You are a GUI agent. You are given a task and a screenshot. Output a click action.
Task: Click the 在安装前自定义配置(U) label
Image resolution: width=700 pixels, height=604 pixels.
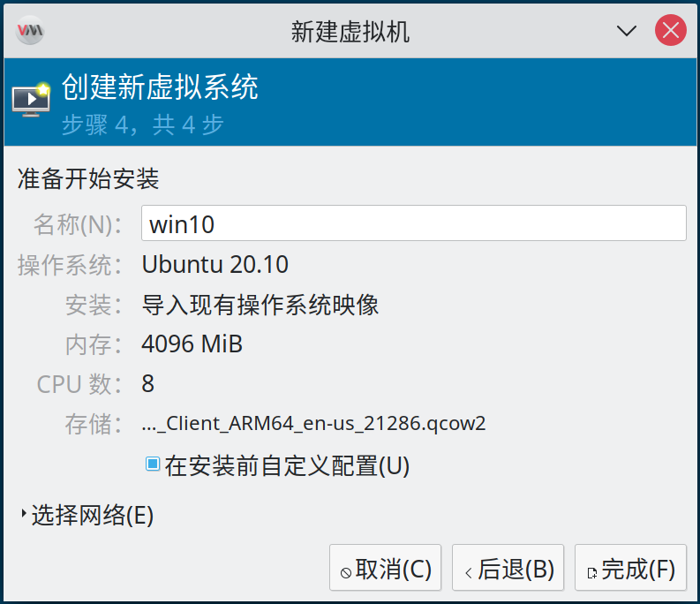coord(287,466)
